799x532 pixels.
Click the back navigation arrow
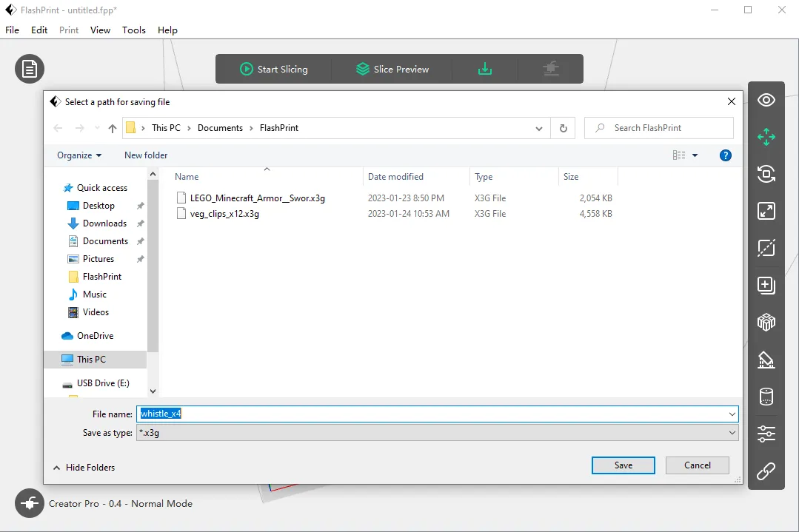tap(58, 128)
